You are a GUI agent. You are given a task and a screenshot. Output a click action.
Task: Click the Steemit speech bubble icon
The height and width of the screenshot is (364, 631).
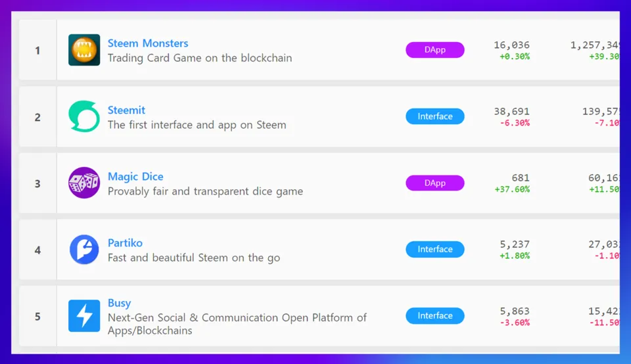84,116
